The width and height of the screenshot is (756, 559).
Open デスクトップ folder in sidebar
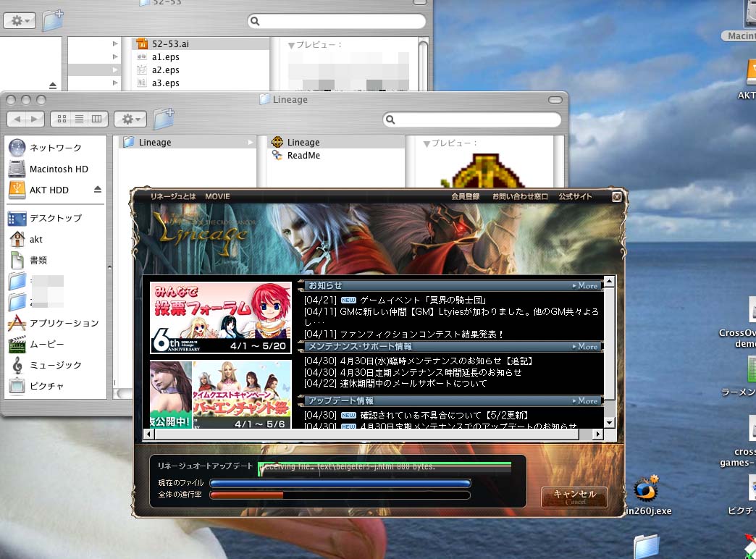point(46,218)
